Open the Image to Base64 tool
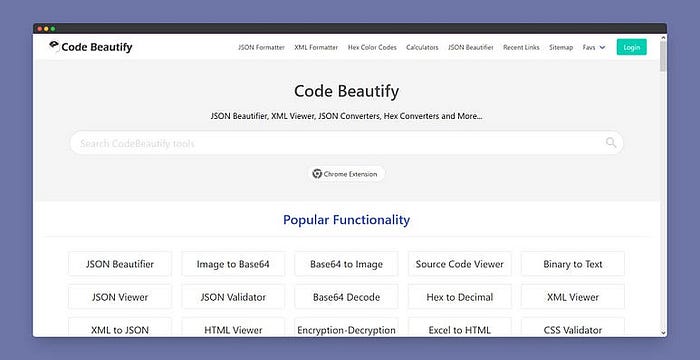 click(x=233, y=264)
